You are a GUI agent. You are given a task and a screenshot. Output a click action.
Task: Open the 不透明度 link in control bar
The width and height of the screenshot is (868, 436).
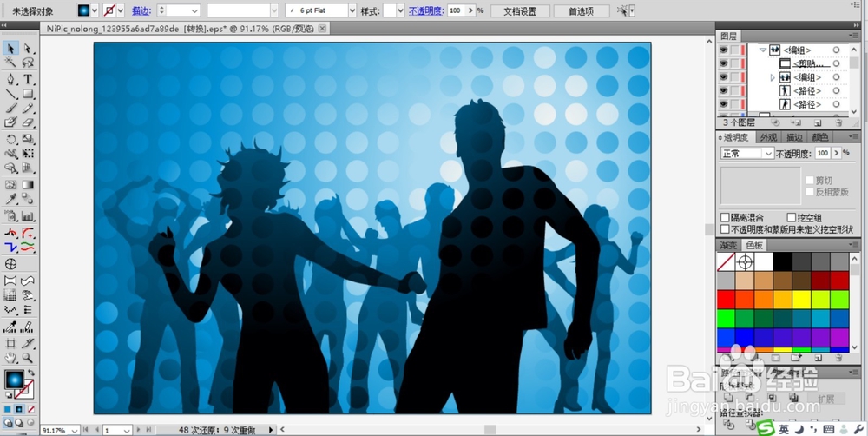click(426, 10)
